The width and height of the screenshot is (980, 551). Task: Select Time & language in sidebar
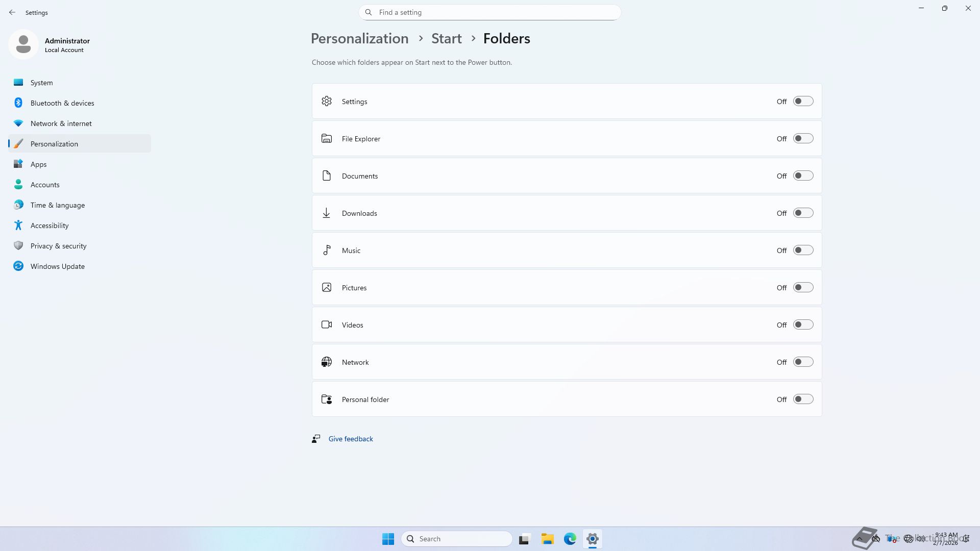57,205
